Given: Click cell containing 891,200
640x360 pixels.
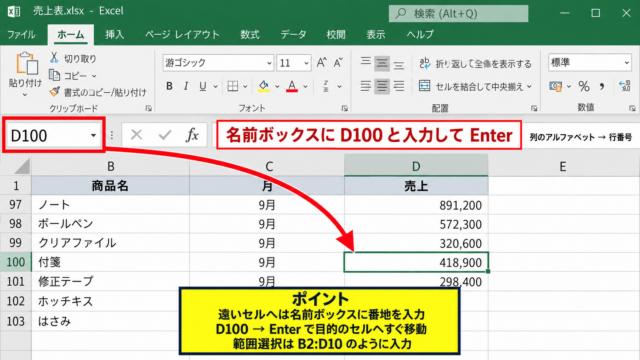Looking at the screenshot, I should coord(416,205).
